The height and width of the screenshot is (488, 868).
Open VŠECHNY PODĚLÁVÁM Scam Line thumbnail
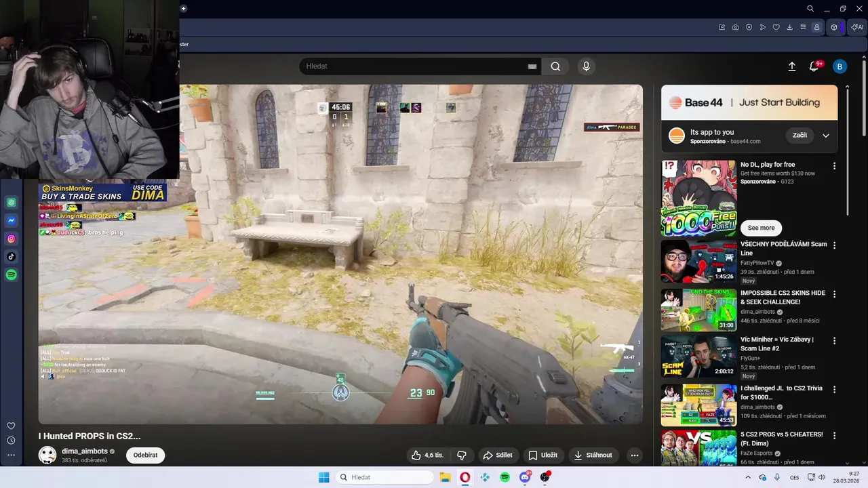point(698,261)
